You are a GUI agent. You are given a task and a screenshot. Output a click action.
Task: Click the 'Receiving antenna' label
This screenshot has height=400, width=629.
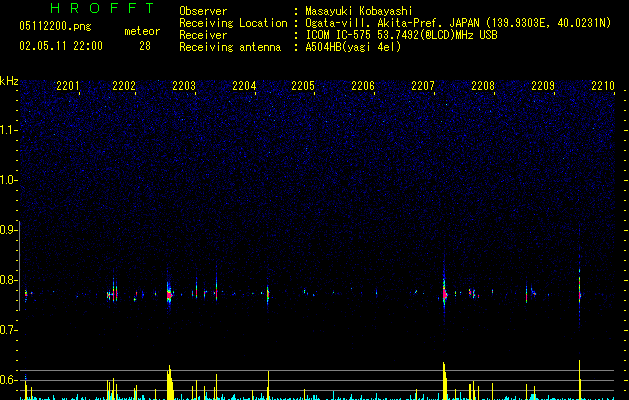(x=230, y=47)
